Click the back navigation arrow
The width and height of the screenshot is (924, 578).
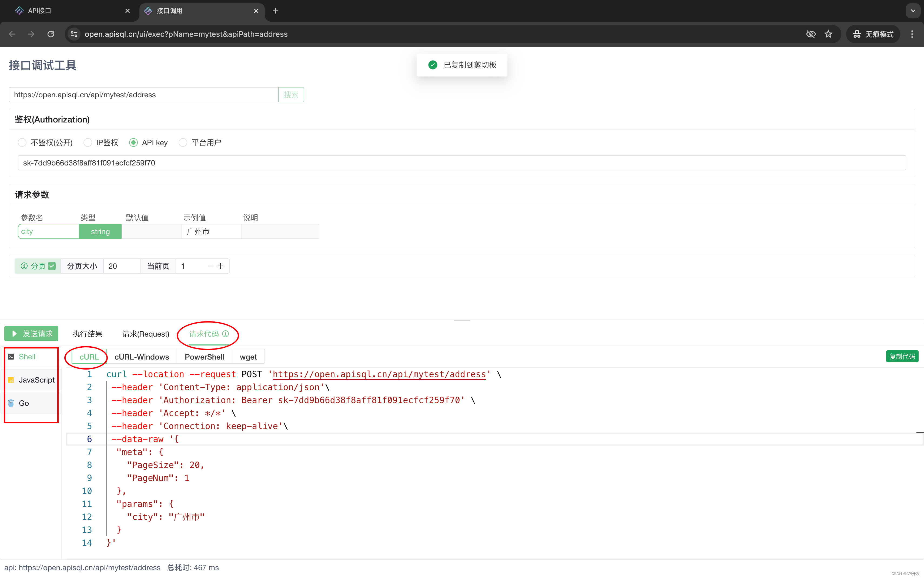[12, 34]
